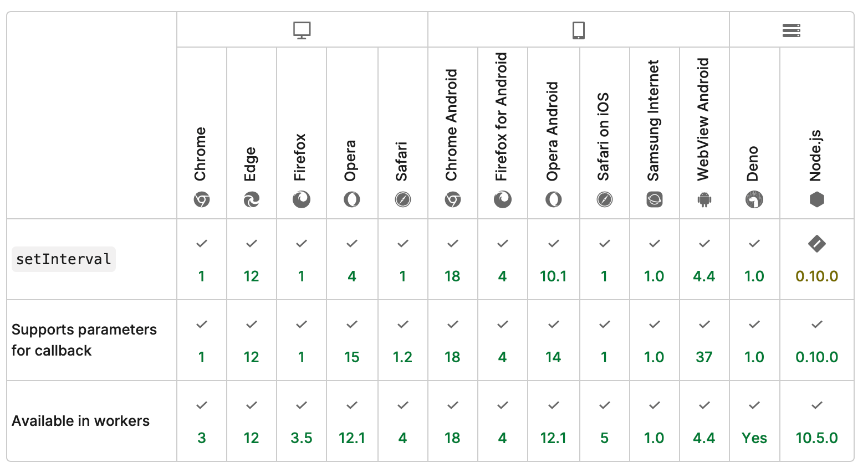This screenshot has width=868, height=473.
Task: Click the mobile platform icon header
Action: [578, 30]
